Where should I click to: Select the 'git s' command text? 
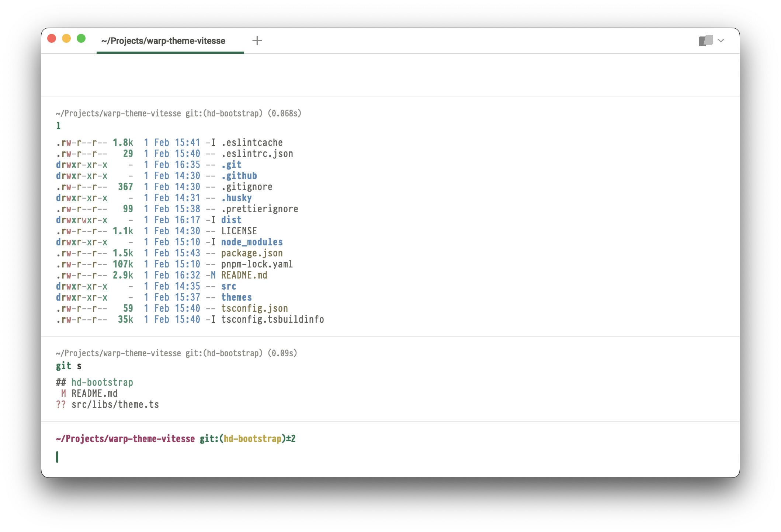[x=68, y=366]
